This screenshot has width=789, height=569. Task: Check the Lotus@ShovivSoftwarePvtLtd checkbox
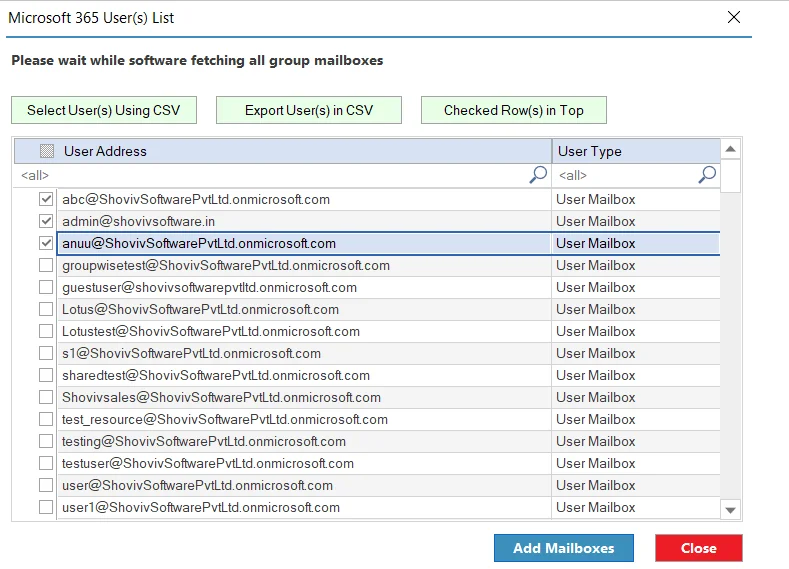point(46,309)
